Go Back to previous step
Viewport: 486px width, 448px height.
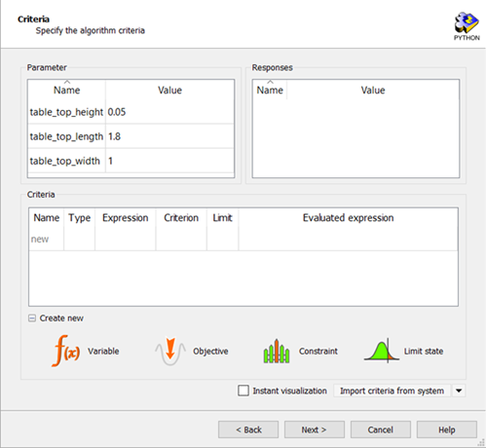(248, 429)
